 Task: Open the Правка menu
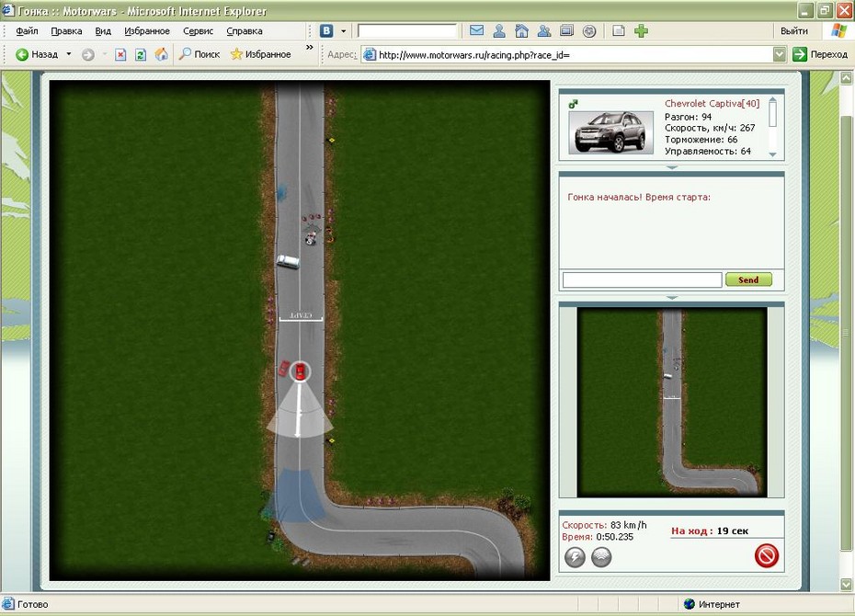coord(66,31)
